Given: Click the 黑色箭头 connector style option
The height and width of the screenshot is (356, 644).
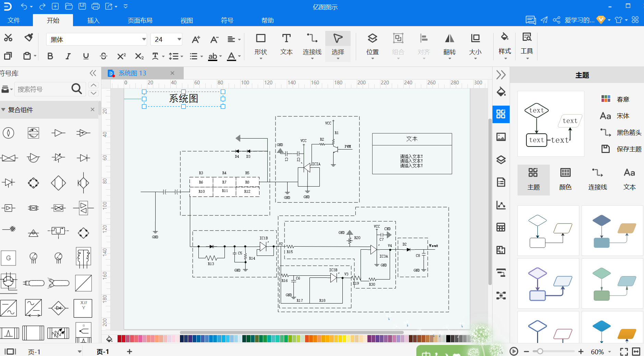Looking at the screenshot, I should 621,132.
